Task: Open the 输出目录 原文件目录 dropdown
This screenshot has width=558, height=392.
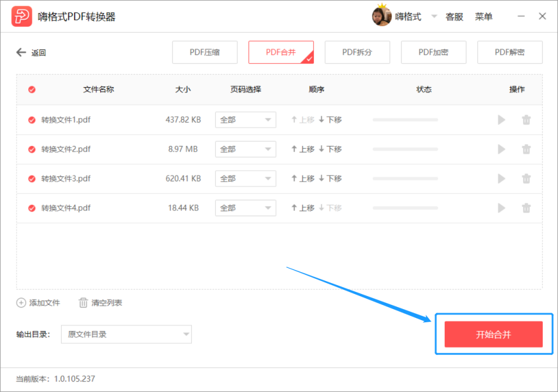Action: pyautogui.click(x=126, y=334)
